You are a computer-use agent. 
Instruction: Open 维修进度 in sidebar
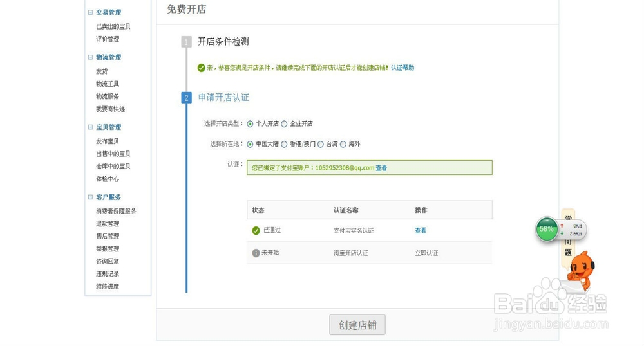(108, 286)
